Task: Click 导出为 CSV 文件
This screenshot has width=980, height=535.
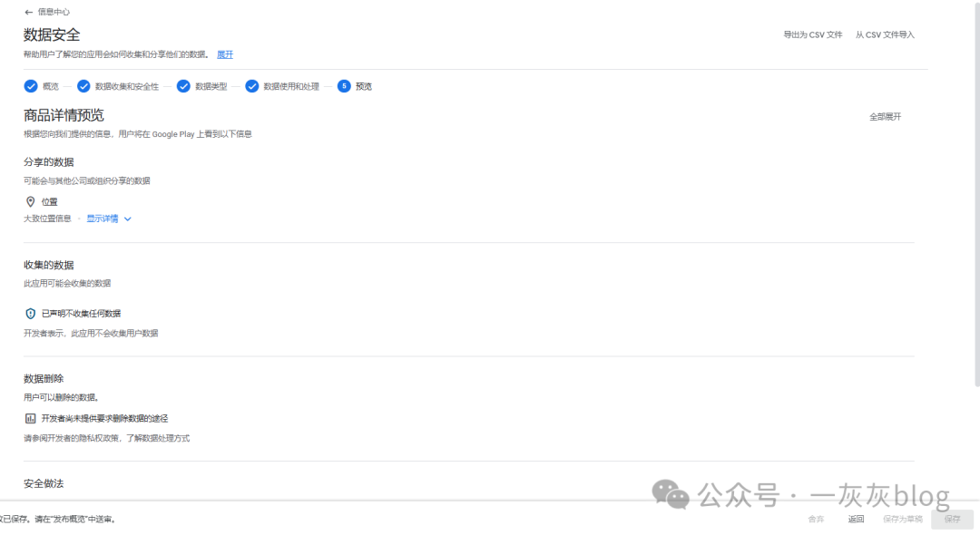Action: (813, 34)
